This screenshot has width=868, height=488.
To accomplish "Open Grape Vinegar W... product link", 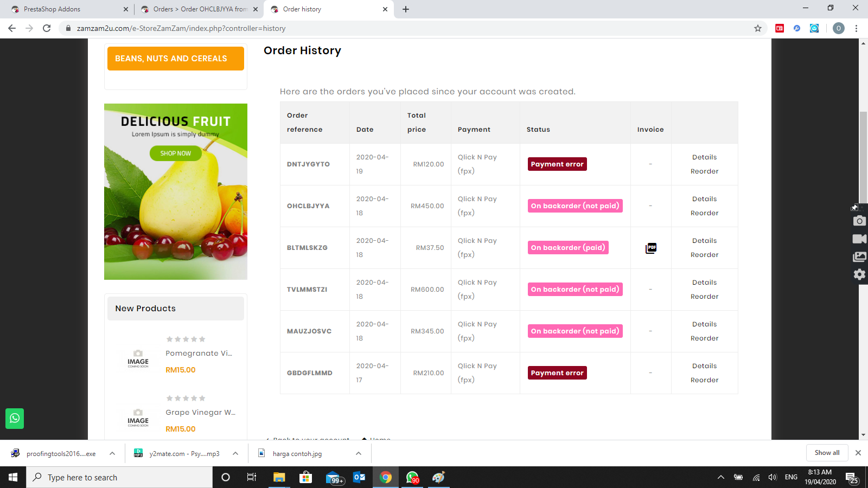I will click(200, 412).
